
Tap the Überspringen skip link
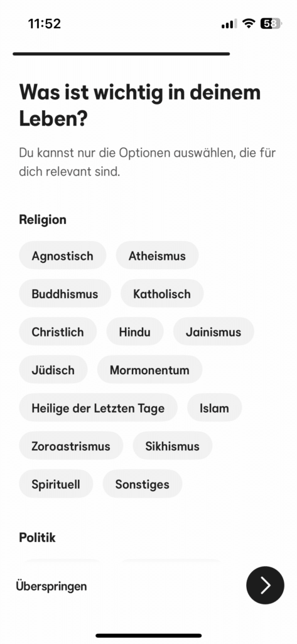pos(51,586)
